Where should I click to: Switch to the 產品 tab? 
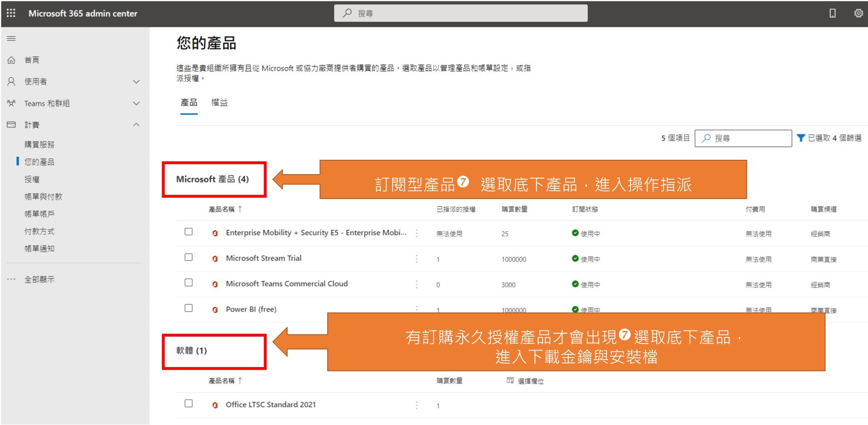coord(189,103)
